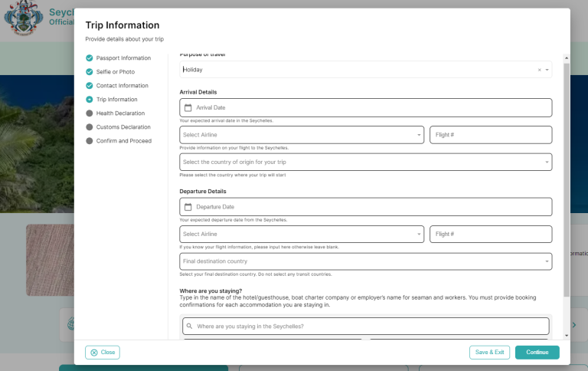Select the Trip Information step

click(116, 100)
